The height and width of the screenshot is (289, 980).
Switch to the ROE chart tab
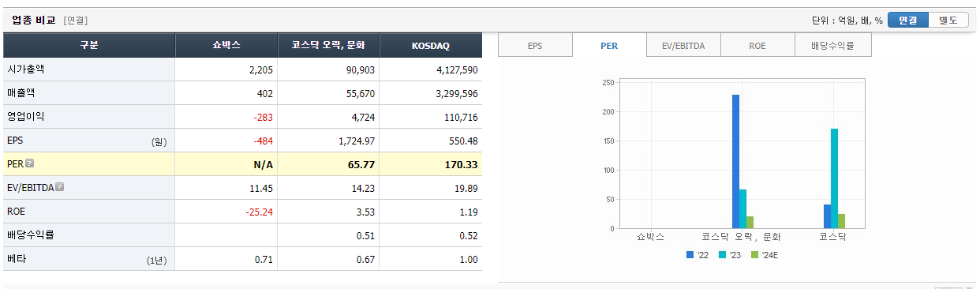point(757,46)
